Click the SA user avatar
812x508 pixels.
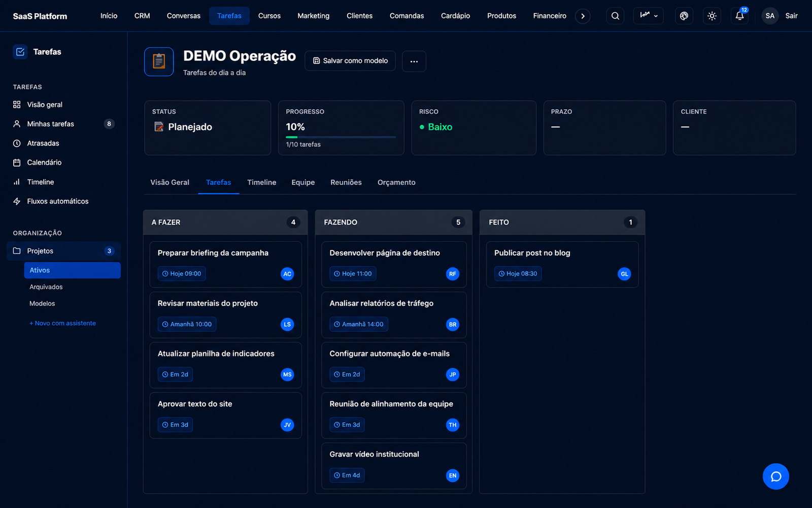[x=770, y=16]
